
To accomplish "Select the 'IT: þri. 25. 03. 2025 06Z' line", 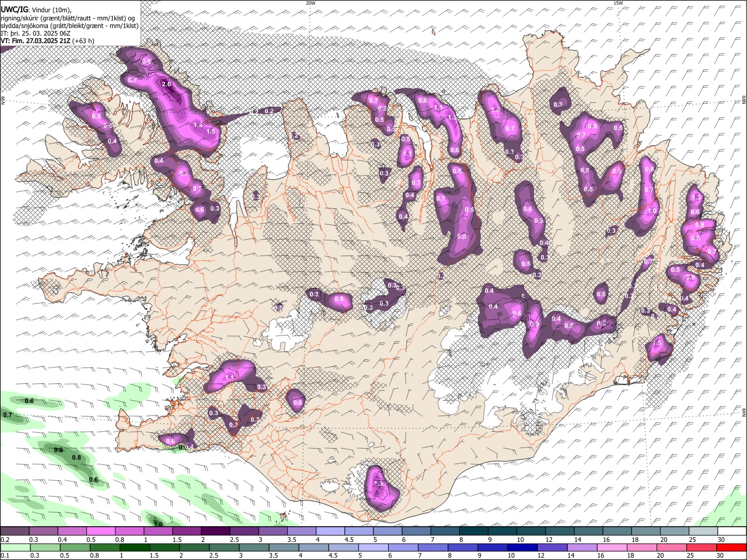I will click(35, 33).
